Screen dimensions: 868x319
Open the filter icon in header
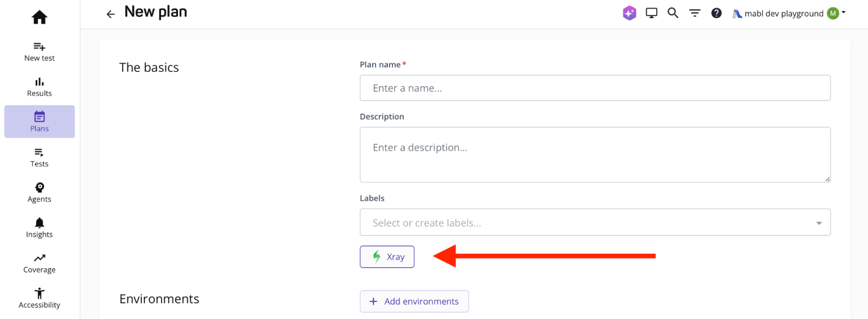pyautogui.click(x=695, y=13)
